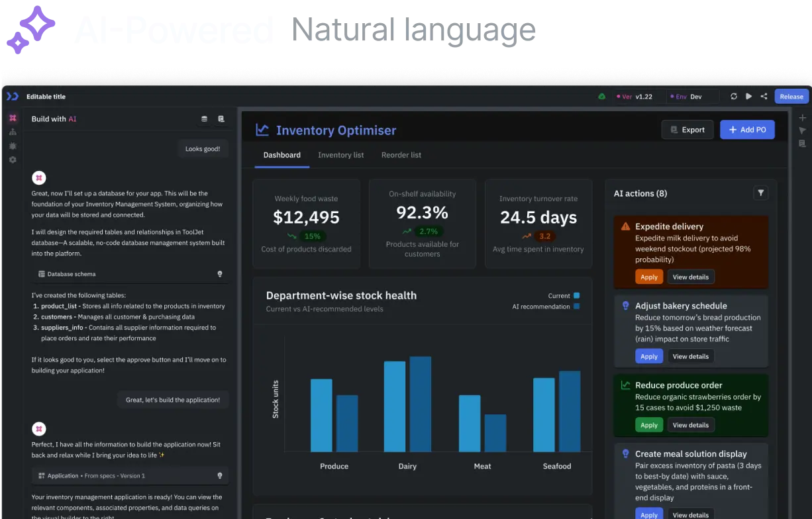Open the Env Dev environment selector
812x519 pixels.
tap(692, 97)
